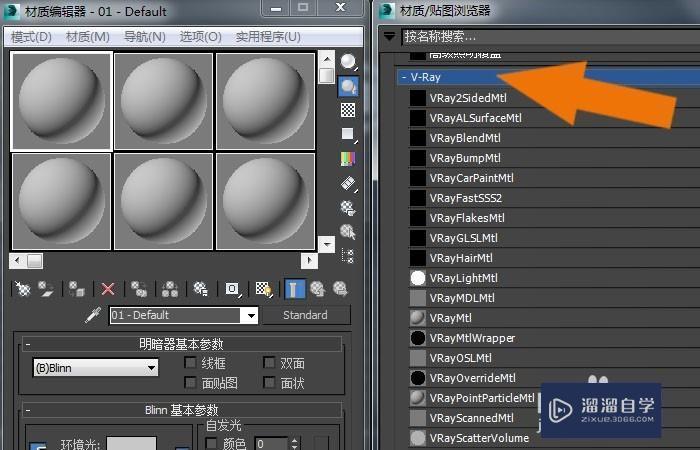This screenshot has width=700, height=450.
Task: Select VRayCarPaintMtl in the list
Action: pos(555,178)
